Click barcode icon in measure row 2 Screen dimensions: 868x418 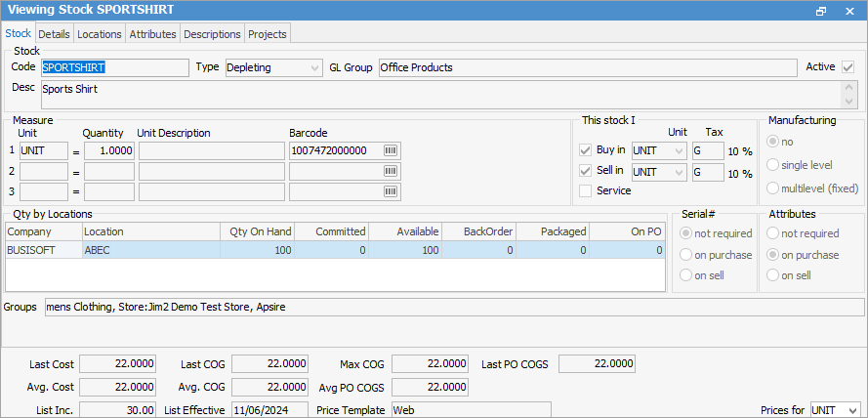click(392, 171)
